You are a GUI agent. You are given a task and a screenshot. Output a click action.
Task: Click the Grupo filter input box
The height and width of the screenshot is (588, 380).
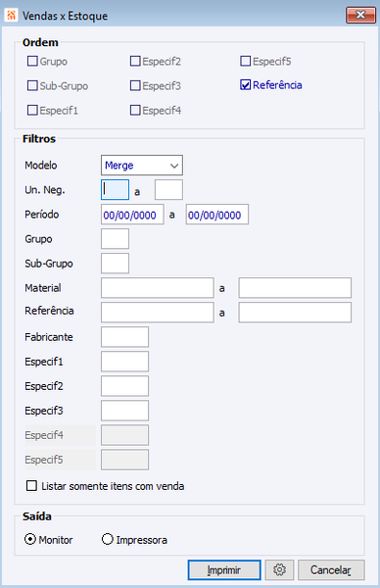click(x=115, y=239)
